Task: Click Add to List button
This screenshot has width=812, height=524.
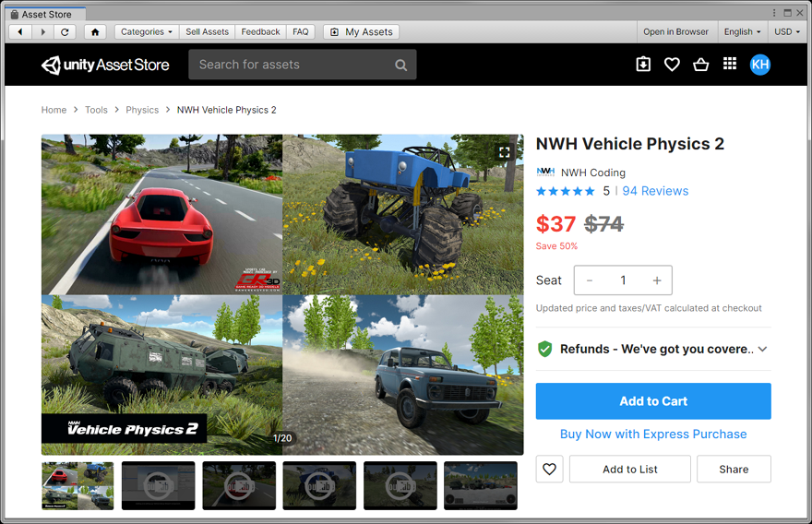Action: pos(629,470)
